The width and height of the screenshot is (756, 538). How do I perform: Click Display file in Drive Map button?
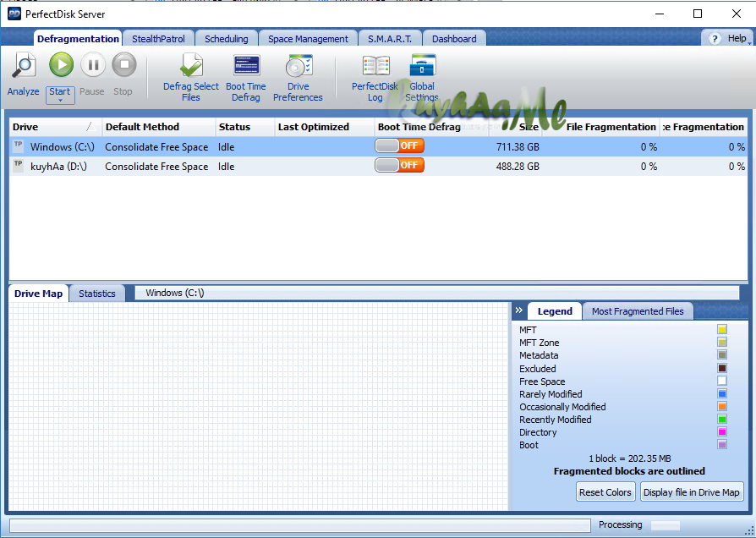click(x=691, y=492)
